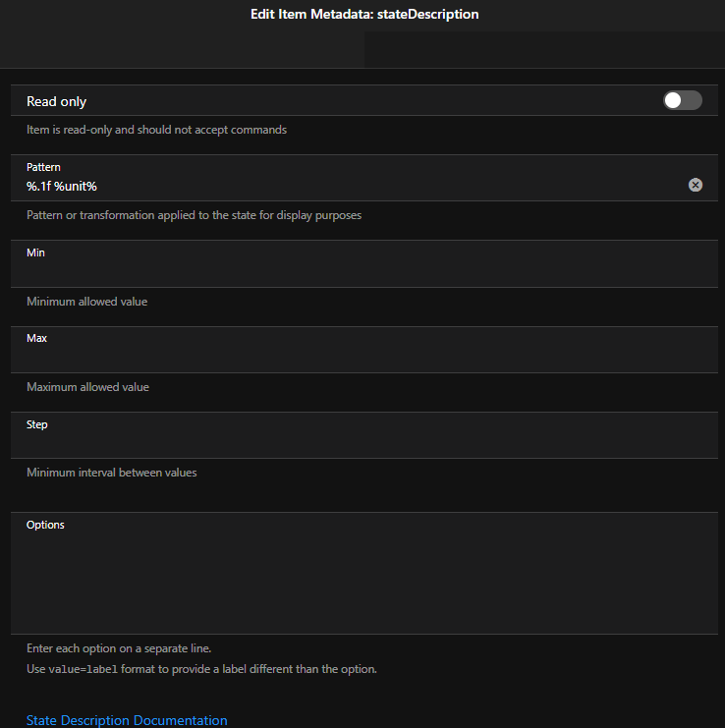Click the Pattern input containing %.1f %unit%
This screenshot has height=728, width=725.
[x=344, y=186]
